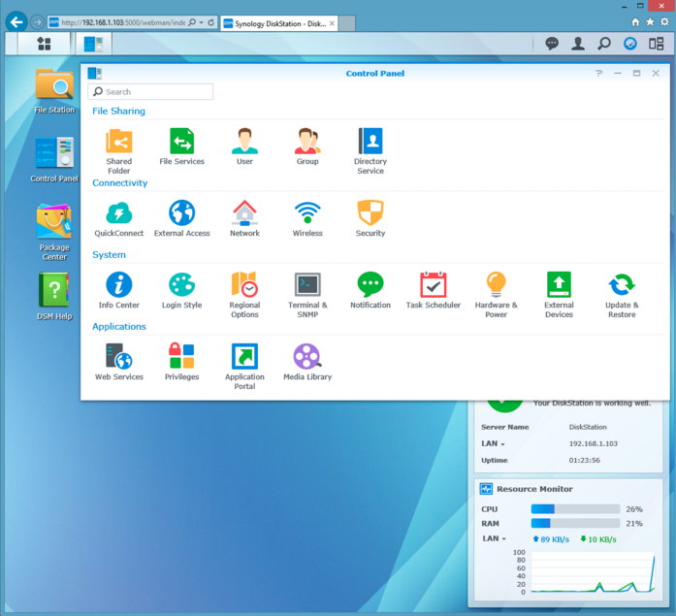Open External Devices settings
The width and height of the screenshot is (676, 616).
tap(559, 295)
